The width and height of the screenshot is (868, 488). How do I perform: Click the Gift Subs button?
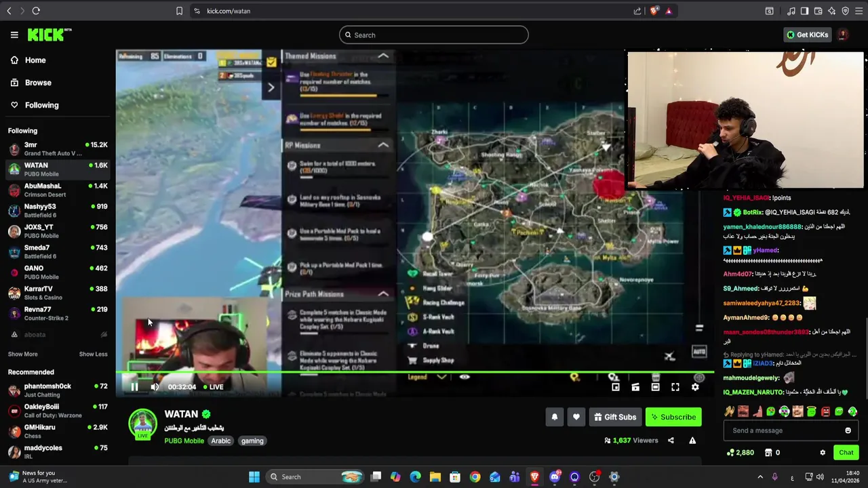[615, 417]
